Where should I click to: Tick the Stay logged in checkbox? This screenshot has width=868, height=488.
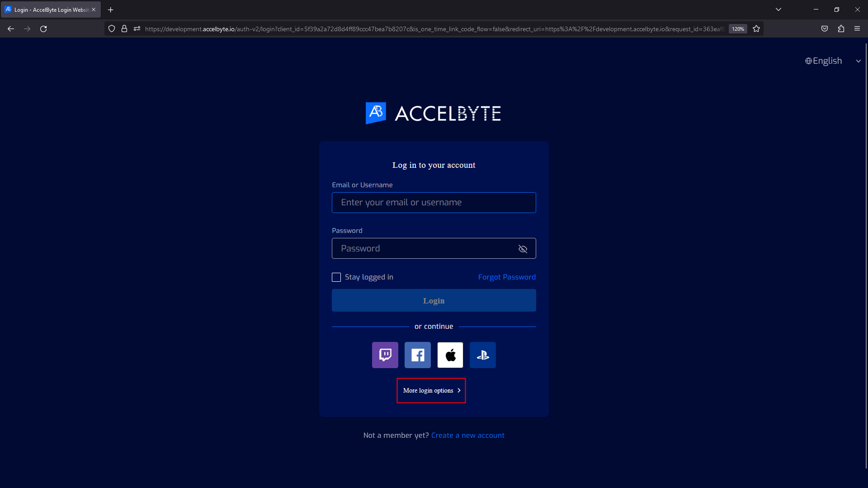336,277
